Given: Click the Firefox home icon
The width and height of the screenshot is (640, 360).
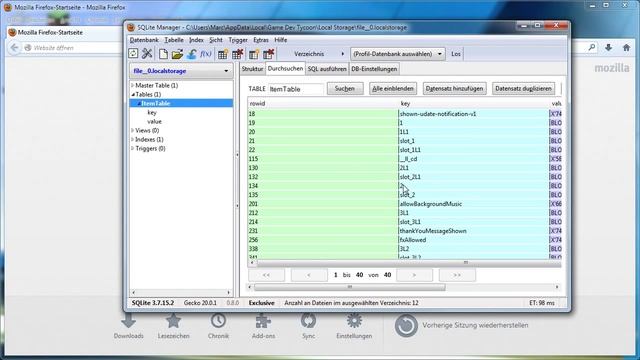Looking at the screenshot, I should click(627, 48).
